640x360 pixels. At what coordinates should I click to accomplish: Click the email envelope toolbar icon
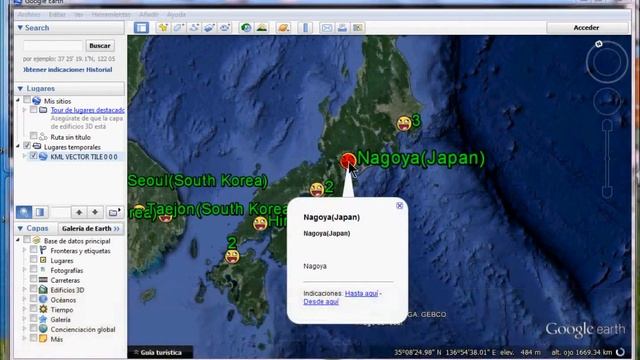[327, 28]
